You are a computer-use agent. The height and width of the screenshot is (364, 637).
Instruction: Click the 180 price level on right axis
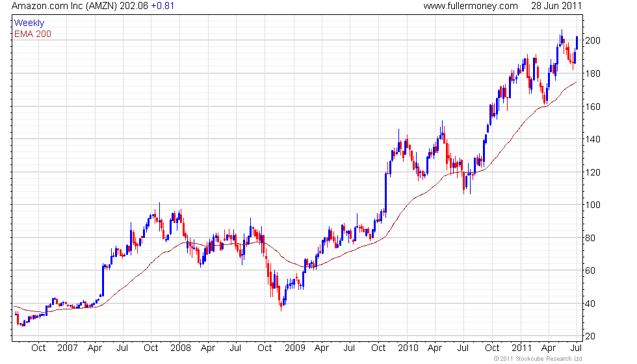tap(594, 74)
